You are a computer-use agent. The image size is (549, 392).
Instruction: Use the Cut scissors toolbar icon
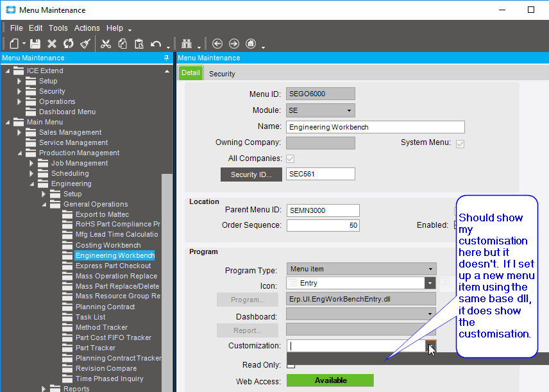point(107,44)
